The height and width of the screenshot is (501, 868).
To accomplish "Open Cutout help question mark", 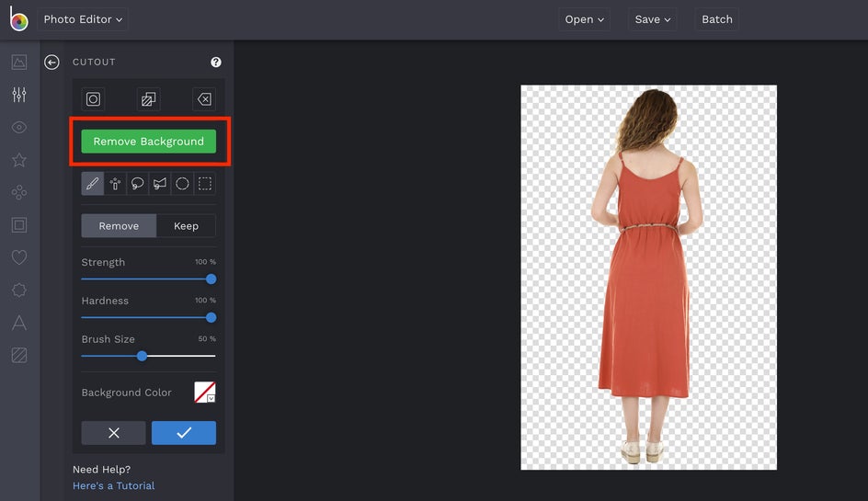I will click(x=216, y=62).
